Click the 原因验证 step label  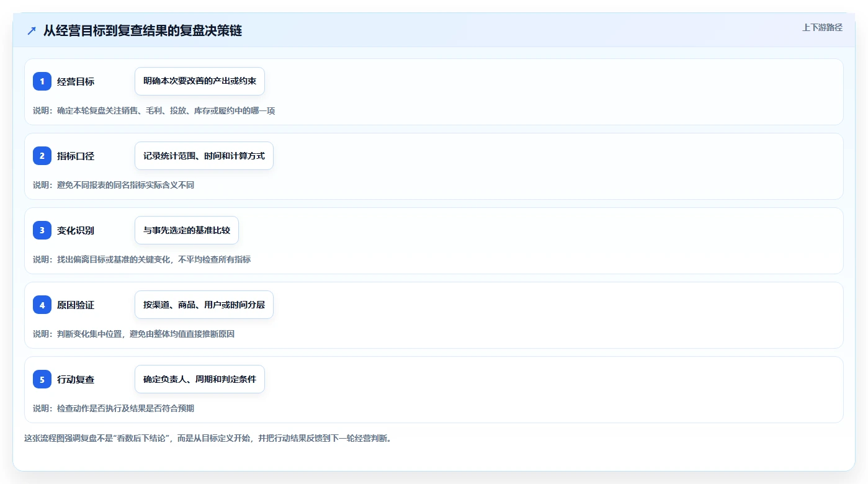(x=76, y=305)
